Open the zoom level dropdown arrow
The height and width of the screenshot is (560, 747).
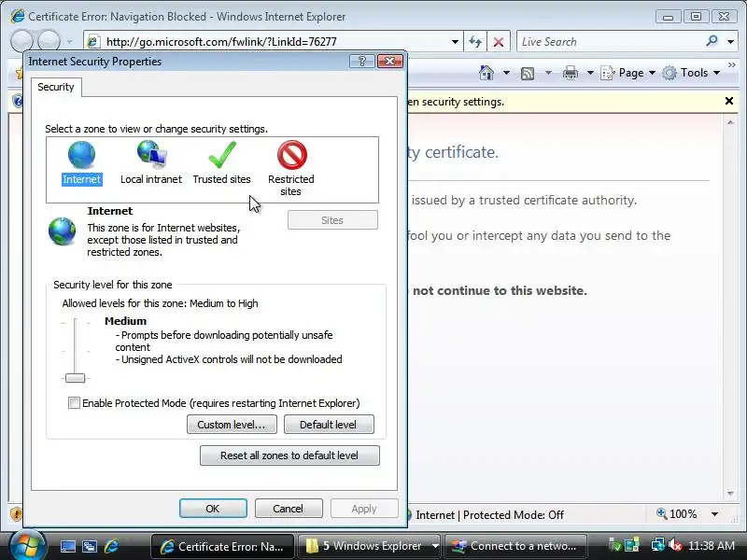point(714,514)
